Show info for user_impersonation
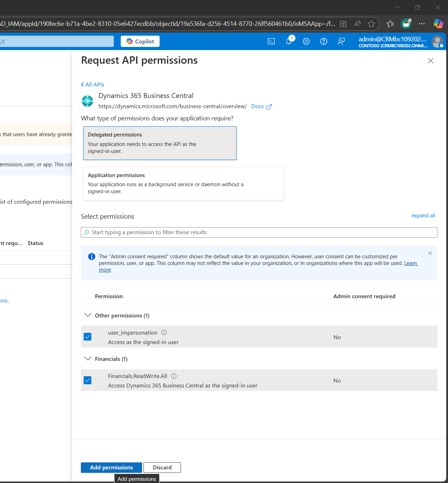Screen dimensions: 448x483 pos(164,332)
